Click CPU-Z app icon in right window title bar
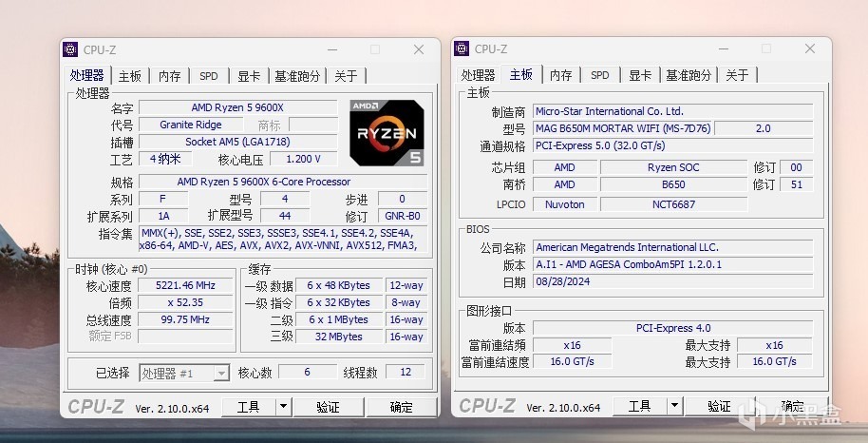 click(x=462, y=48)
